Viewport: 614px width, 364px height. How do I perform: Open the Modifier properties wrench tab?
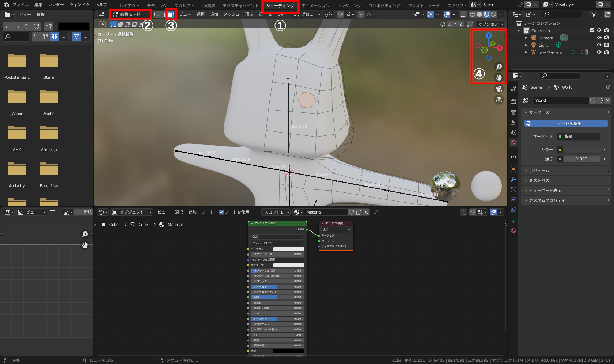pyautogui.click(x=513, y=179)
